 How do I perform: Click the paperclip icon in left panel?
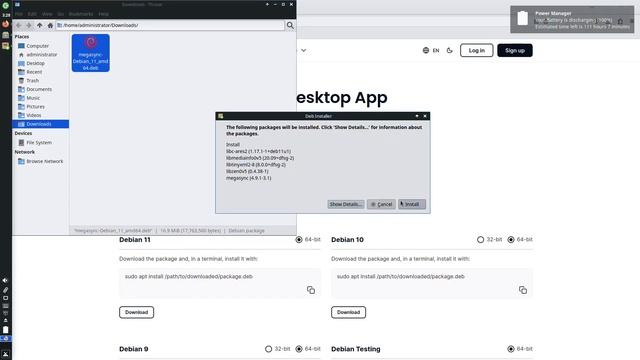point(5,290)
